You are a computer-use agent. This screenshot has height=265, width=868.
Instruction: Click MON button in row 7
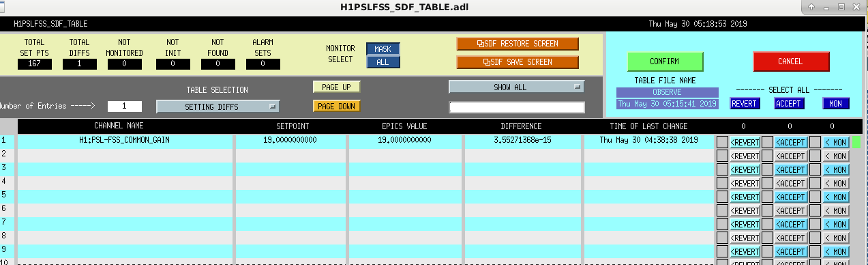pos(836,224)
